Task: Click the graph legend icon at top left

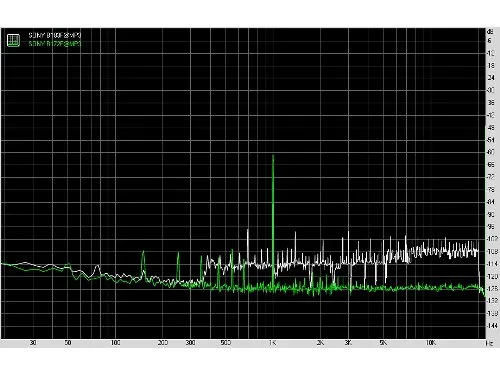Action: click(x=13, y=40)
